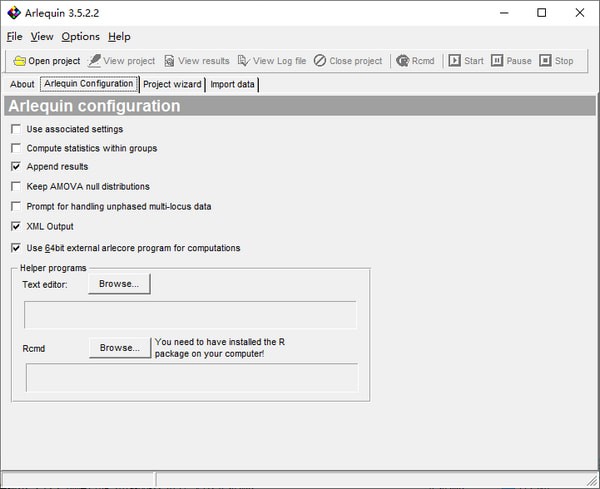Viewport: 600px width, 489px height.
Task: Go to the Import data tab
Action: tap(232, 84)
